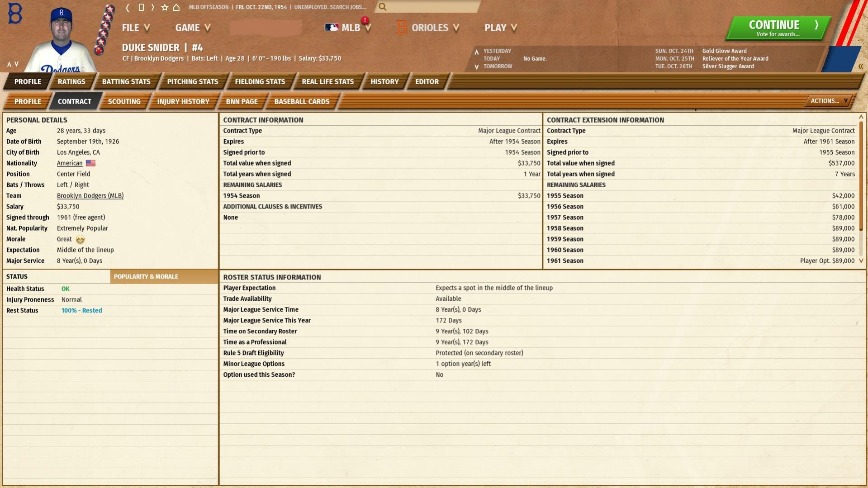Move schedule down with the down arrow
Image resolution: width=868 pixels, height=488 pixels.
pyautogui.click(x=476, y=67)
